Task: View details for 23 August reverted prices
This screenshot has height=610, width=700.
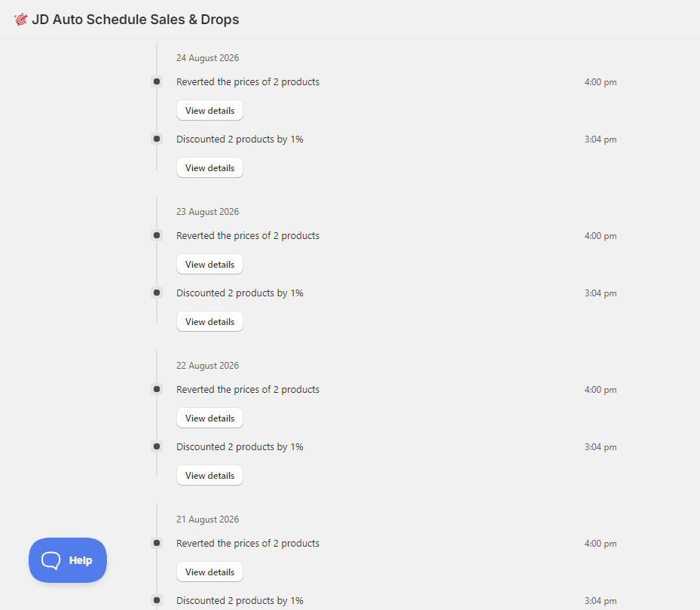Action: pyautogui.click(x=209, y=264)
